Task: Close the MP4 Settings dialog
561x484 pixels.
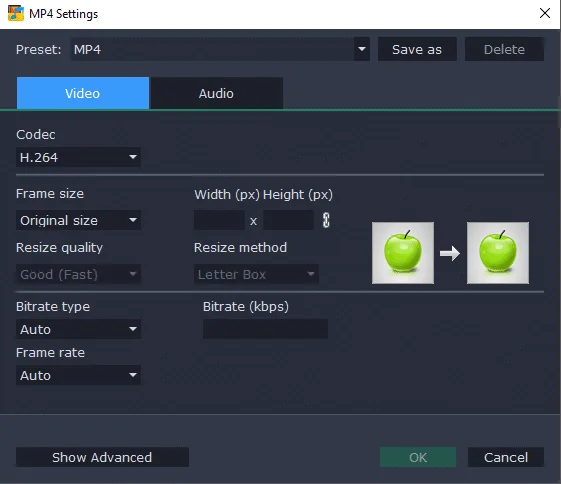Action: click(x=545, y=13)
